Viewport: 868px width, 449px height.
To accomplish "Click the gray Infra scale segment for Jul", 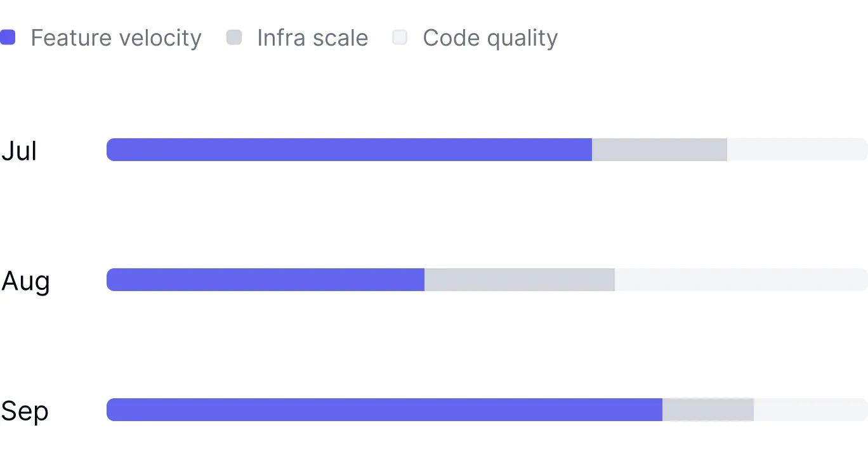I will pyautogui.click(x=659, y=150).
